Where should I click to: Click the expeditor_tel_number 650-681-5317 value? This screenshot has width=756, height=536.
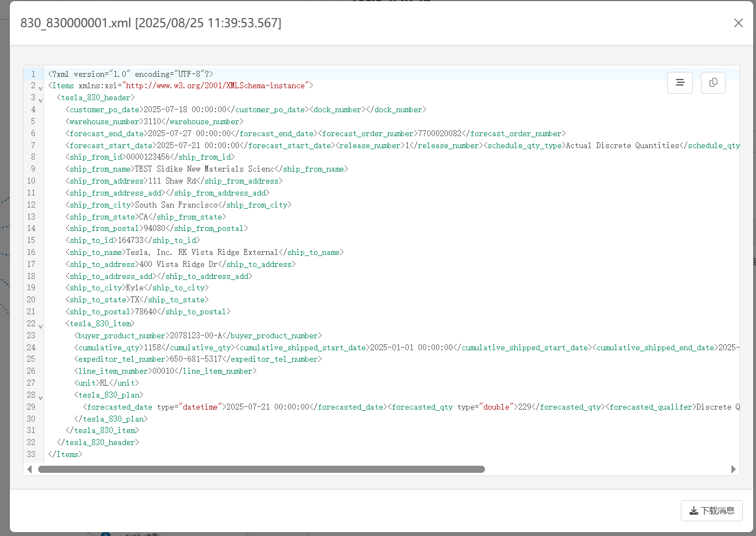click(x=196, y=360)
